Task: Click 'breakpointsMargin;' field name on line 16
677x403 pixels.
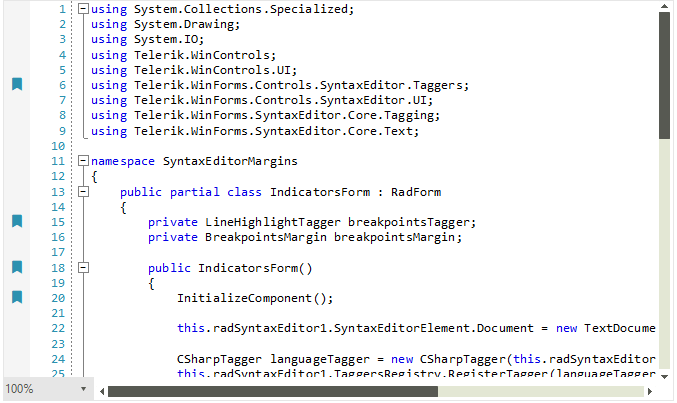Action: [x=398, y=238]
